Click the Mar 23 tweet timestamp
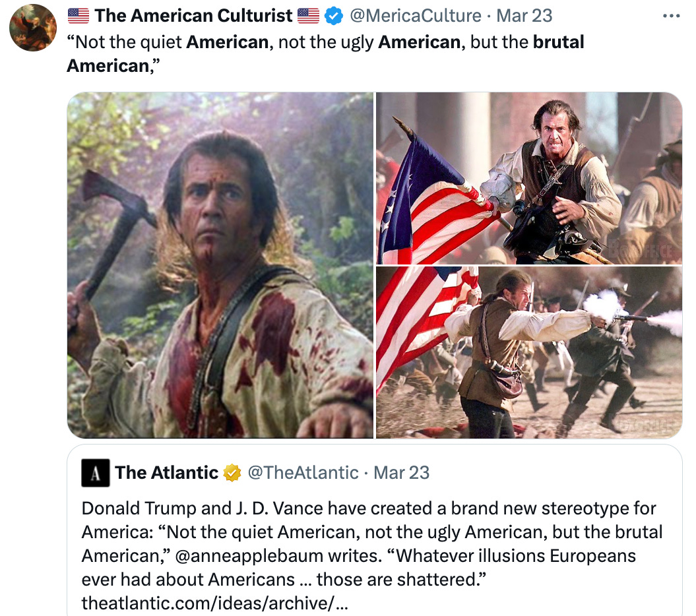 click(x=524, y=16)
